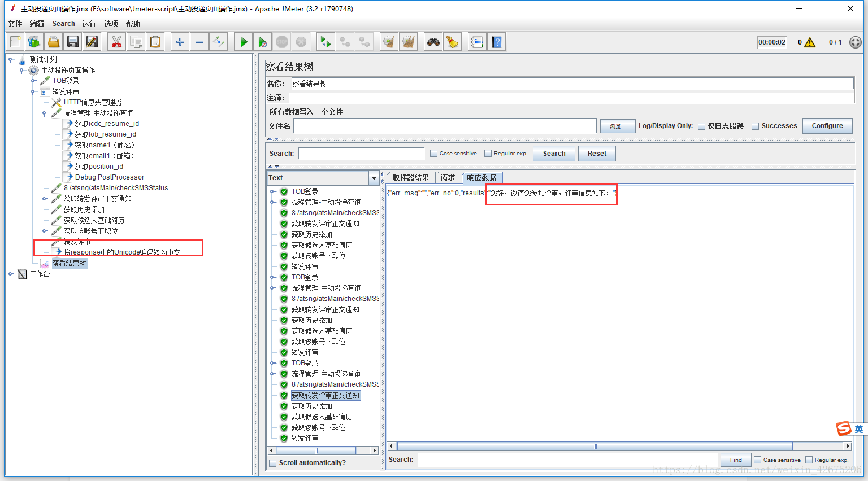Click the Clear broom icon
This screenshot has height=481, width=868.
tap(389, 42)
